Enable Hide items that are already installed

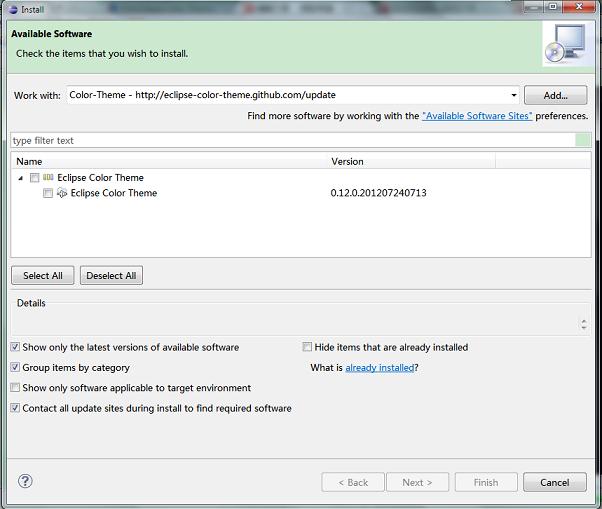coord(307,347)
